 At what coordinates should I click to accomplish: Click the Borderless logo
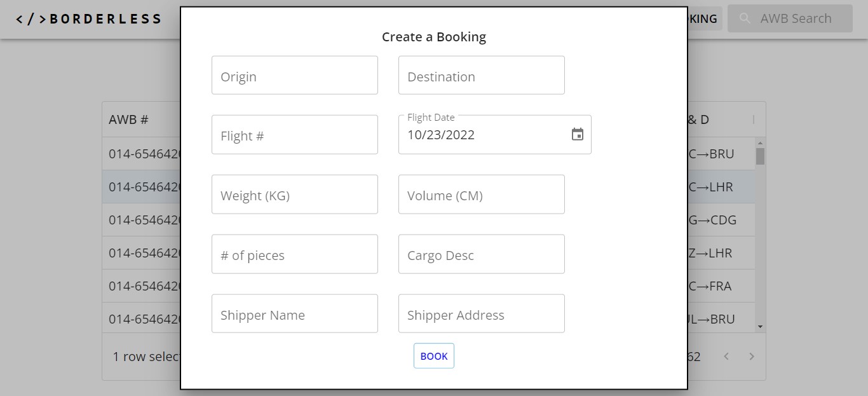89,19
